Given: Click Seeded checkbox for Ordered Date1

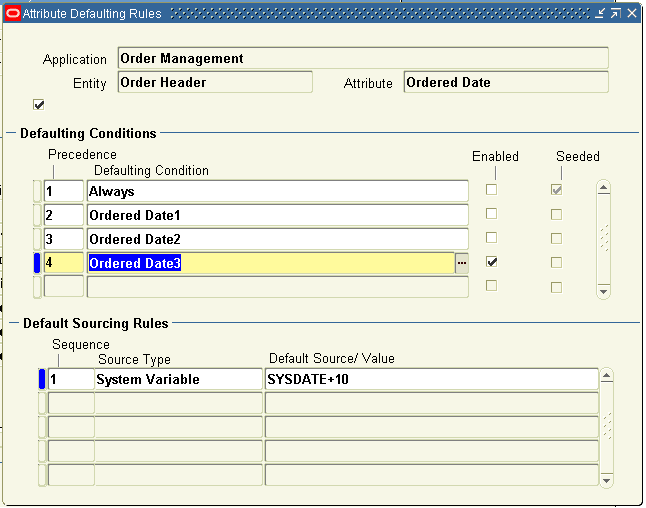Looking at the screenshot, I should 556,214.
